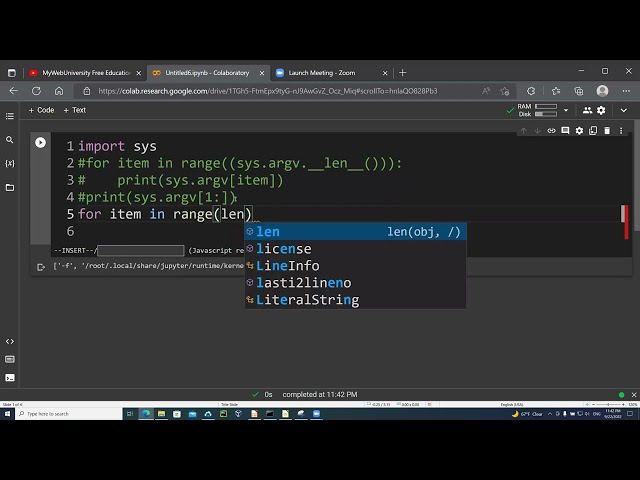Move cell down arrow in cell toolbar

pos(538,131)
